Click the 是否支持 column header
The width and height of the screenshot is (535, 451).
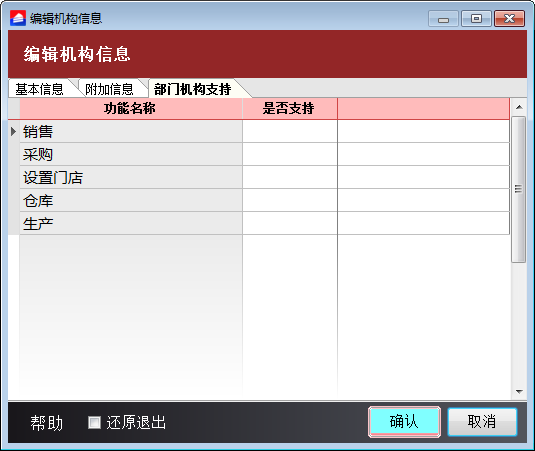[x=290, y=108]
